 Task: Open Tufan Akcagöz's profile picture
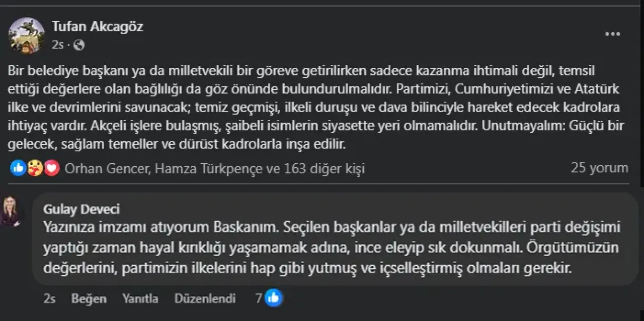point(27,36)
